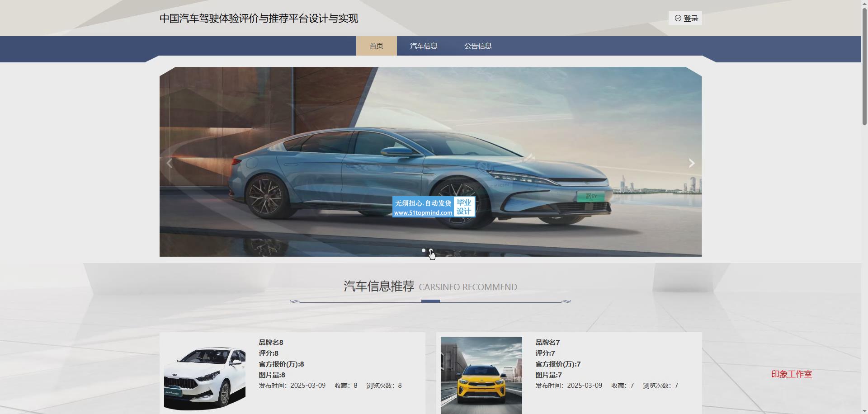Click scrollbar down arrow

864,410
